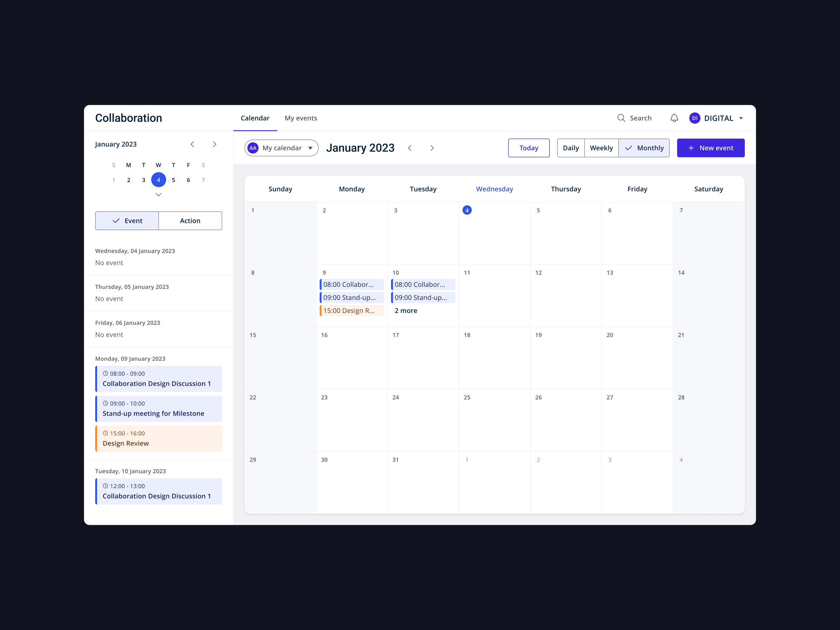840x630 pixels.
Task: Open the DIGITAL account dropdown arrow
Action: coord(741,119)
